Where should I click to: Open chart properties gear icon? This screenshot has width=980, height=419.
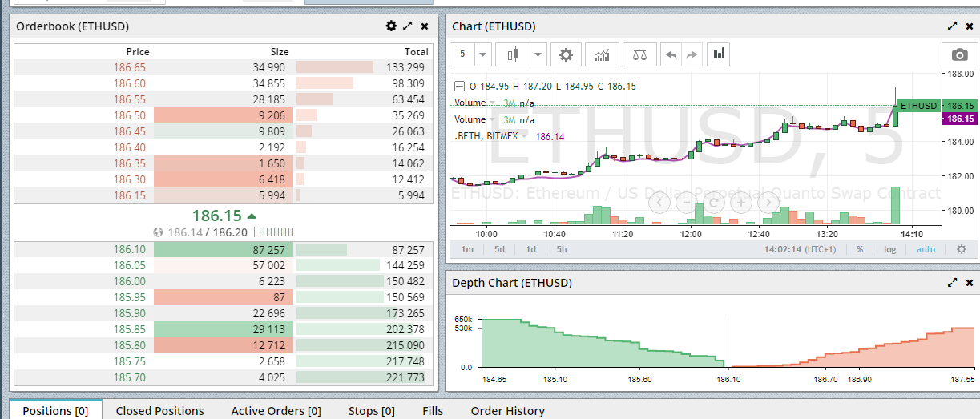pos(566,54)
